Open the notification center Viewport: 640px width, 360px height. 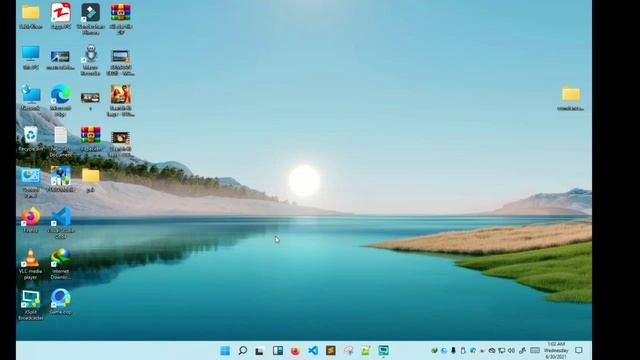point(578,350)
